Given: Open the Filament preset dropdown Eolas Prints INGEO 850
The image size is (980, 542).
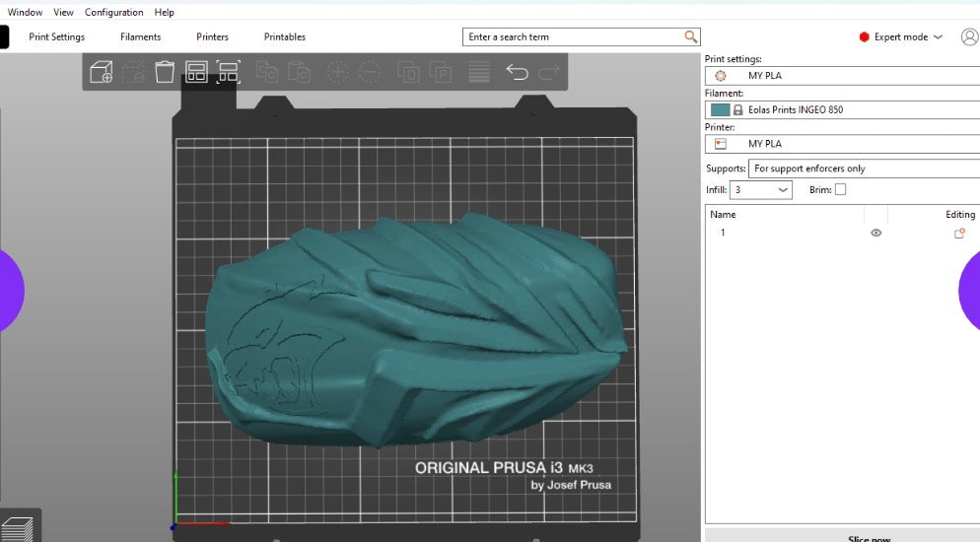Looking at the screenshot, I should (843, 110).
